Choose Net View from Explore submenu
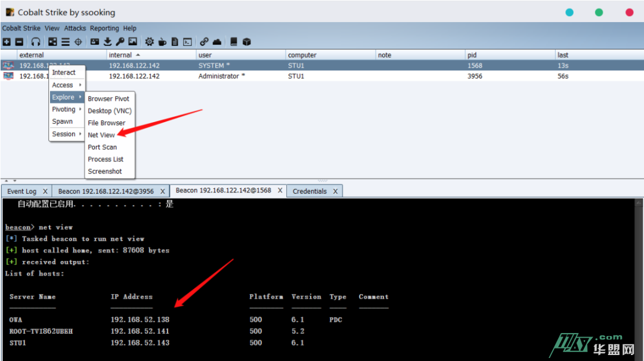 [101, 135]
